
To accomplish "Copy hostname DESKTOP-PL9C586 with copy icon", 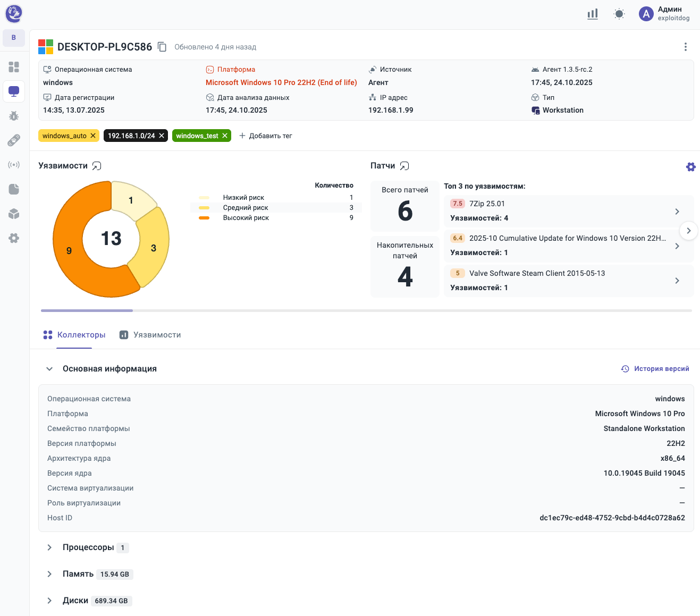I will coord(162,47).
